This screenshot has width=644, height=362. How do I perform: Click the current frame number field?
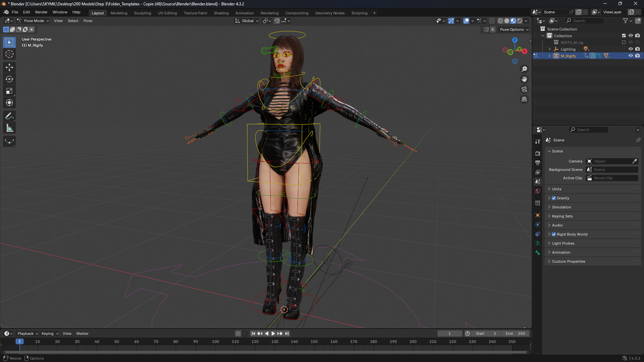pyautogui.click(x=450, y=334)
